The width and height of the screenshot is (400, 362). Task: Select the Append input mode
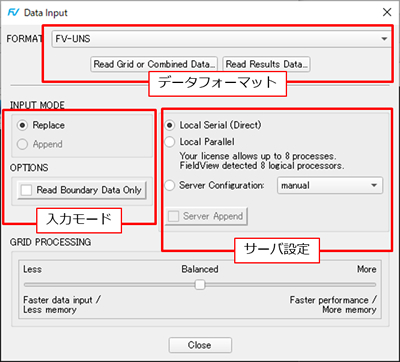[22, 144]
